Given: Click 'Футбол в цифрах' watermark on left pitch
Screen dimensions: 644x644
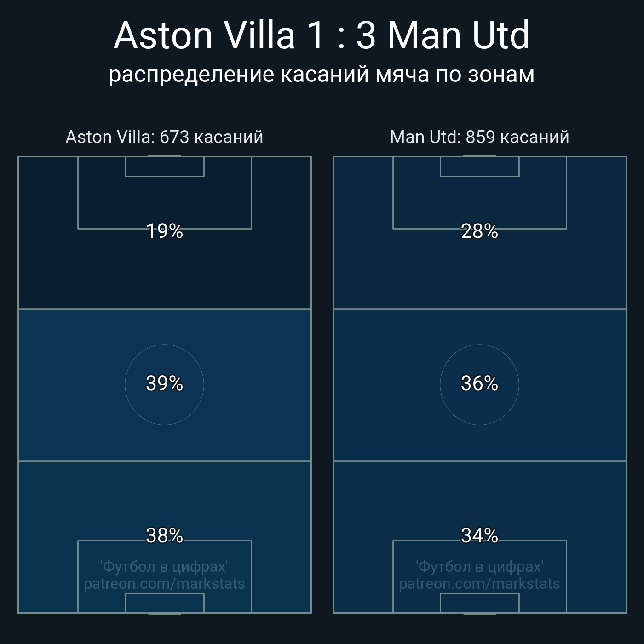Looking at the screenshot, I should (x=164, y=566).
